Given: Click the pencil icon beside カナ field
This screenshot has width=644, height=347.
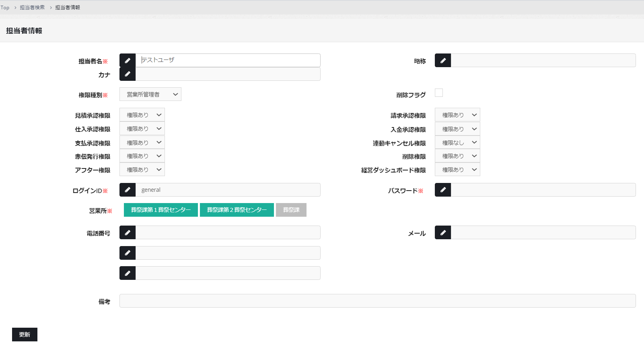Looking at the screenshot, I should [x=128, y=74].
